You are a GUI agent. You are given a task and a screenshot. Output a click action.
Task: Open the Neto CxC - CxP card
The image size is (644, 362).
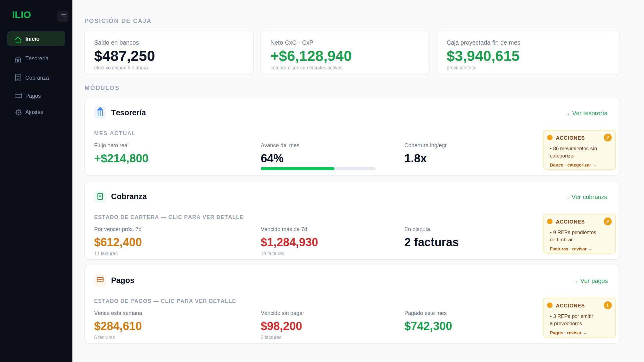click(345, 52)
